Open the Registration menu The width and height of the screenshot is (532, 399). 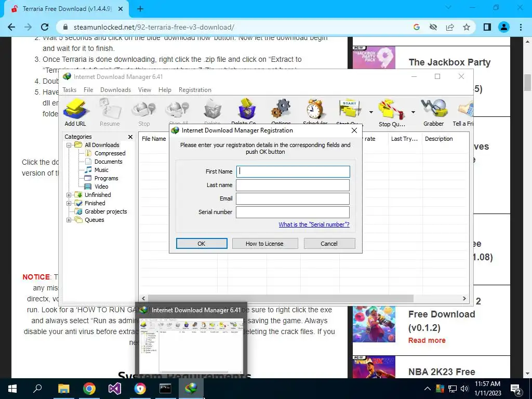[x=195, y=90]
